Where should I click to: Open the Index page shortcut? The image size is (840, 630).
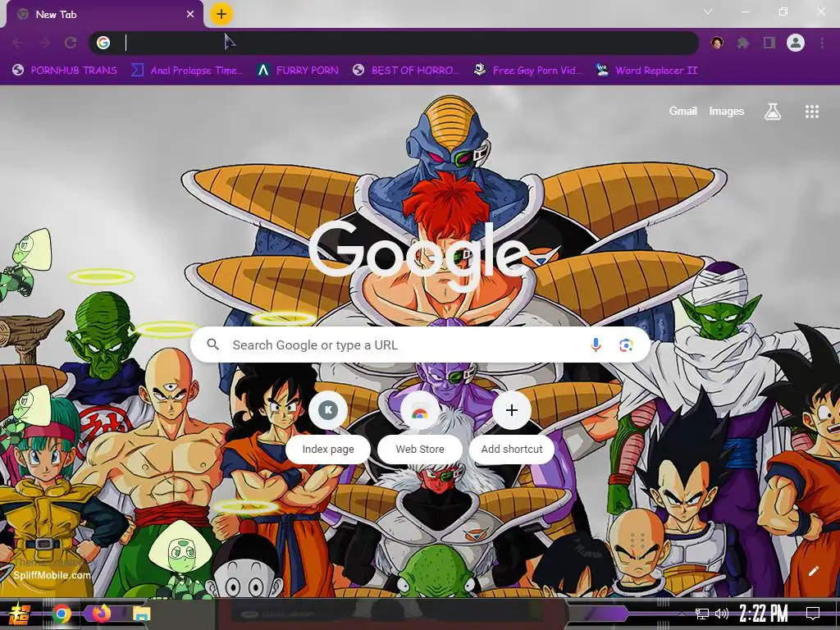[x=328, y=427]
